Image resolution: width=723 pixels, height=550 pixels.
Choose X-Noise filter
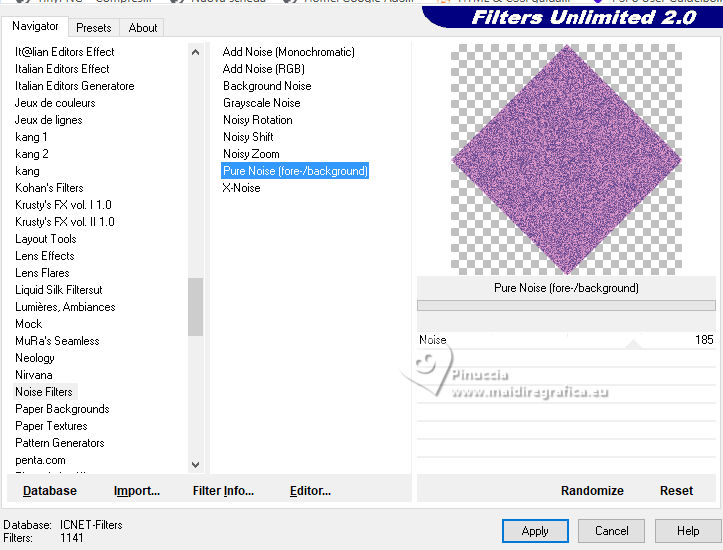click(x=241, y=188)
